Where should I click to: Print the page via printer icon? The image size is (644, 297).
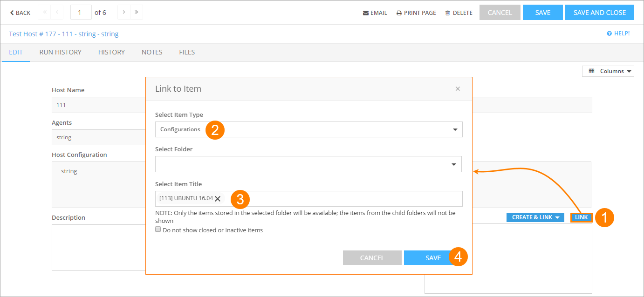(416, 13)
